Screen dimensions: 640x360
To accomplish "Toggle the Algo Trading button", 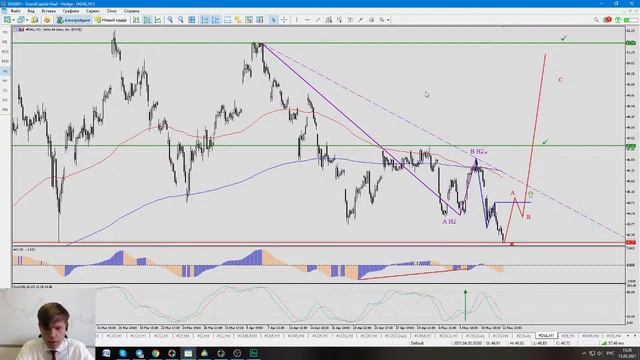I will (x=73, y=20).
